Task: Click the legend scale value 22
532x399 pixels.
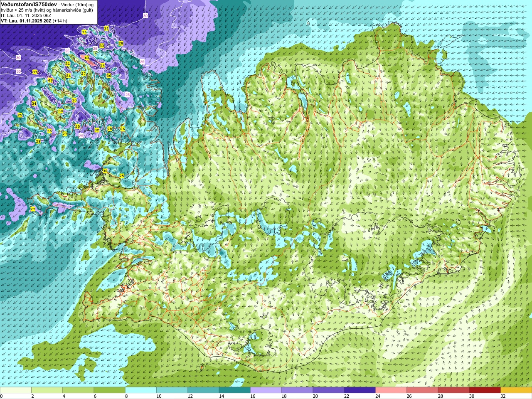Action: pos(346,396)
